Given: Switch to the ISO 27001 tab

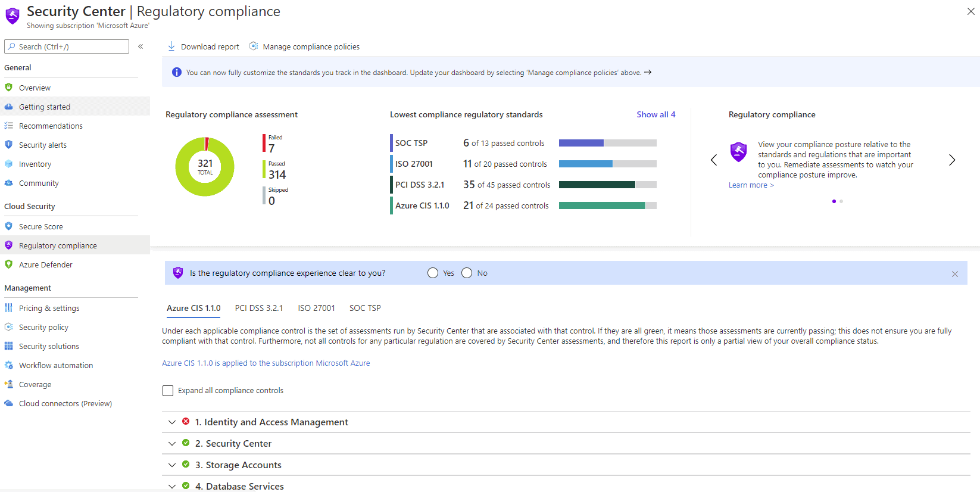Looking at the screenshot, I should (x=316, y=308).
